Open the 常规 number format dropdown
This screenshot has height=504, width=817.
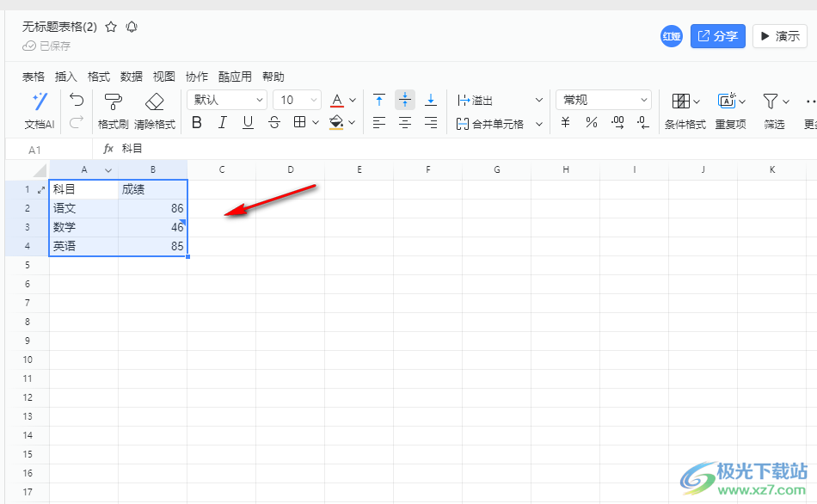click(x=604, y=100)
